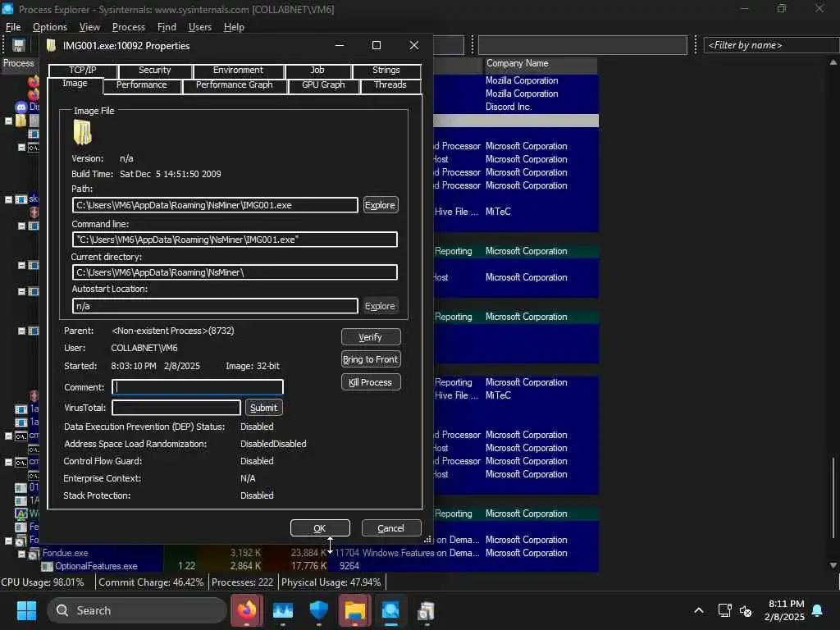Viewport: 840px width, 630px height.
Task: Click the Company Name column header
Action: pos(541,64)
